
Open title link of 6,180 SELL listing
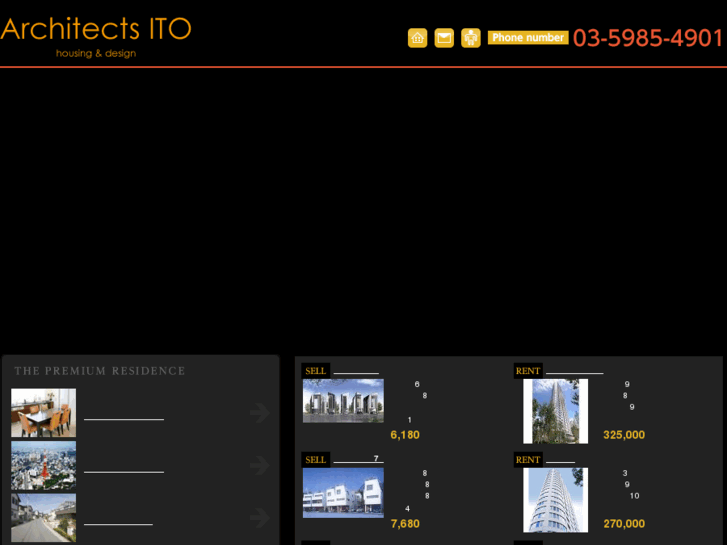point(356,370)
